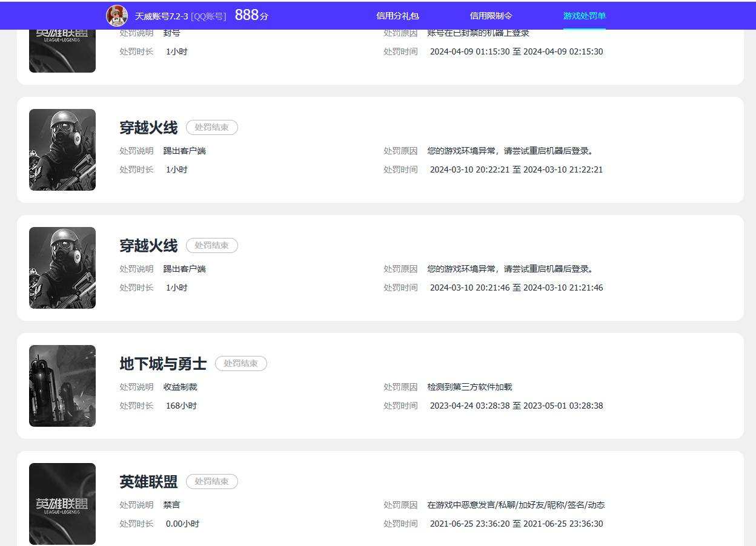756x546 pixels.
Task: Click the 在游戏中恶意发言 reason text
Action: click(x=516, y=505)
